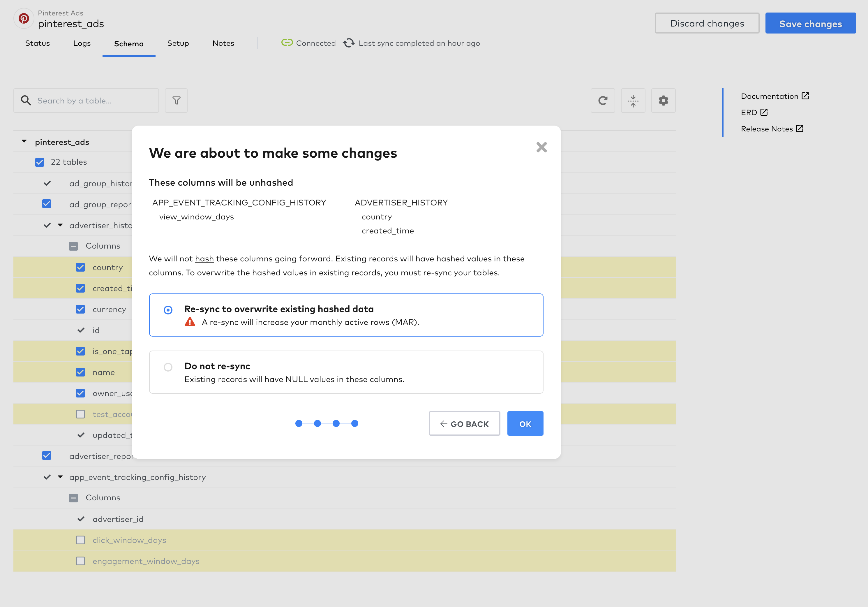Toggle Columns checkbox under app_event_tracking_config_history
The height and width of the screenshot is (607, 868).
pos(73,498)
